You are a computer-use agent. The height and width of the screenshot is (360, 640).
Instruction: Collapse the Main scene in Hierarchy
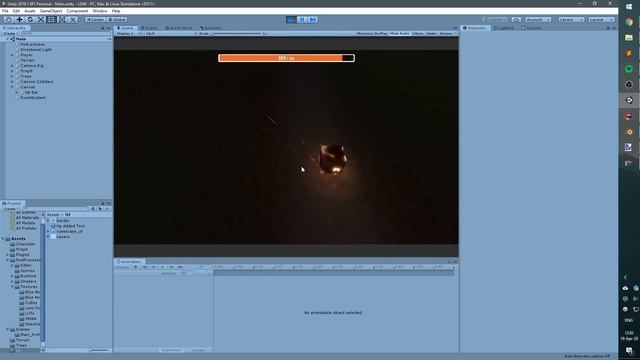pos(7,39)
